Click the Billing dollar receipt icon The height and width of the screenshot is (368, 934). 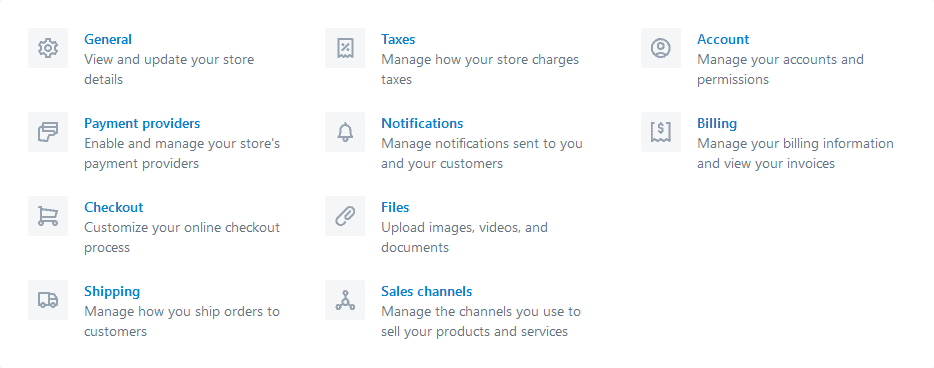click(661, 132)
